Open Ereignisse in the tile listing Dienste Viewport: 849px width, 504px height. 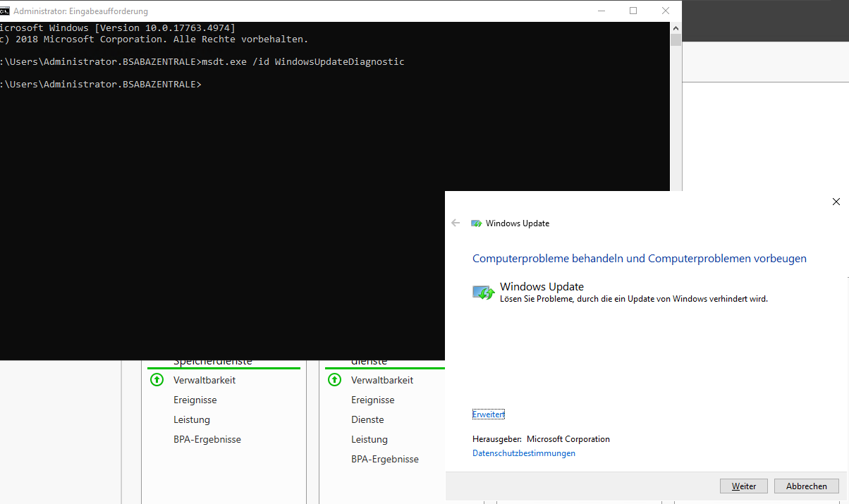coord(373,400)
